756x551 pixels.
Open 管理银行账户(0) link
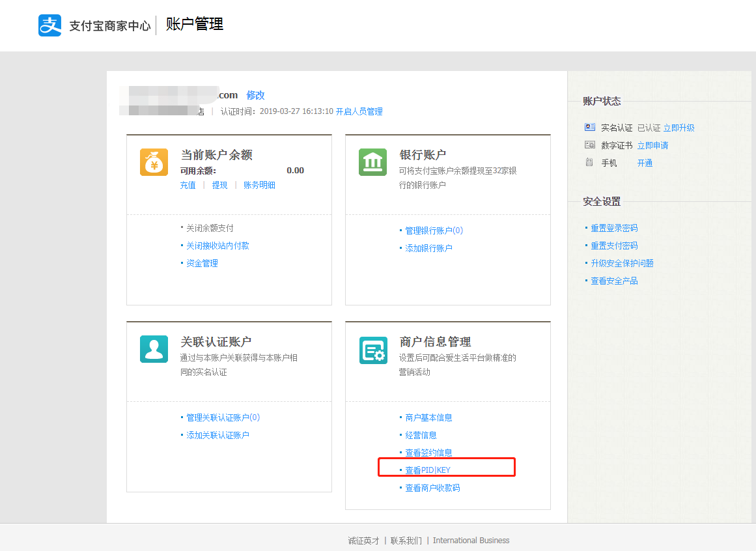click(434, 231)
